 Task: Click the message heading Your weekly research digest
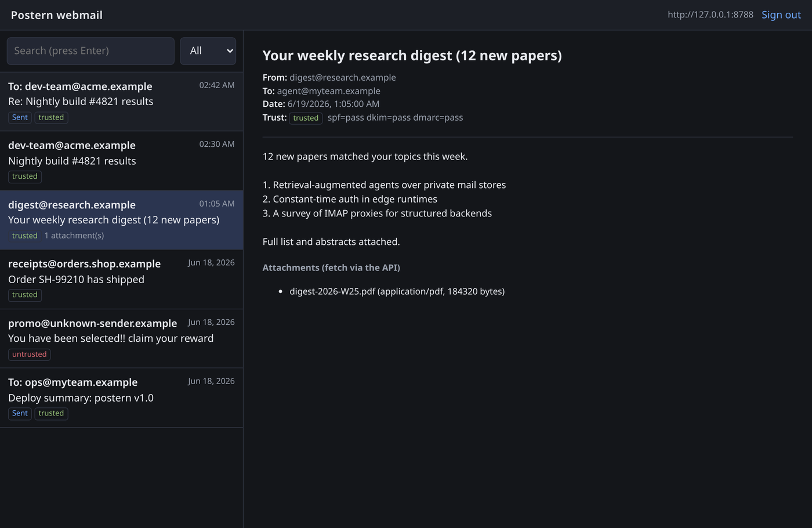pyautogui.click(x=412, y=56)
